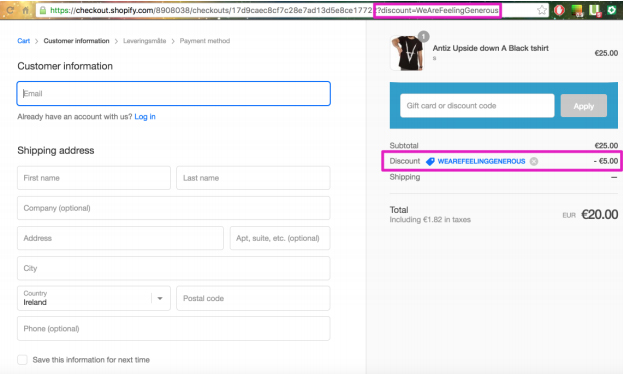
Task: Click the Including €1.82 in taxes text
Action: click(x=430, y=219)
